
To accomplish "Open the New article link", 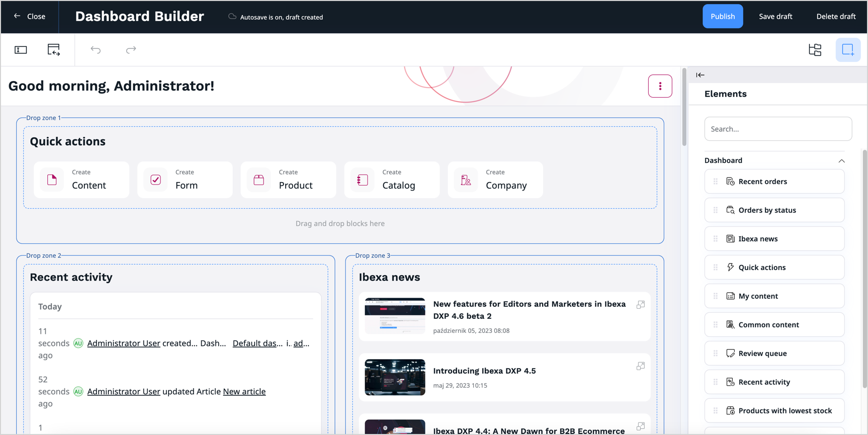I will click(x=244, y=392).
